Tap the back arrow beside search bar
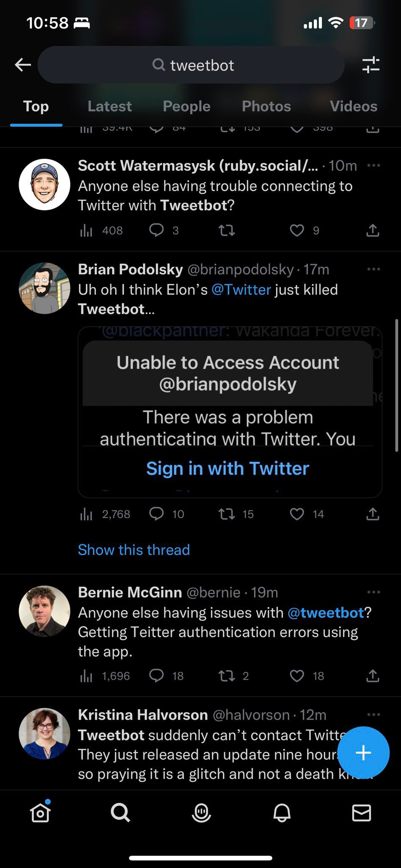 (23, 65)
